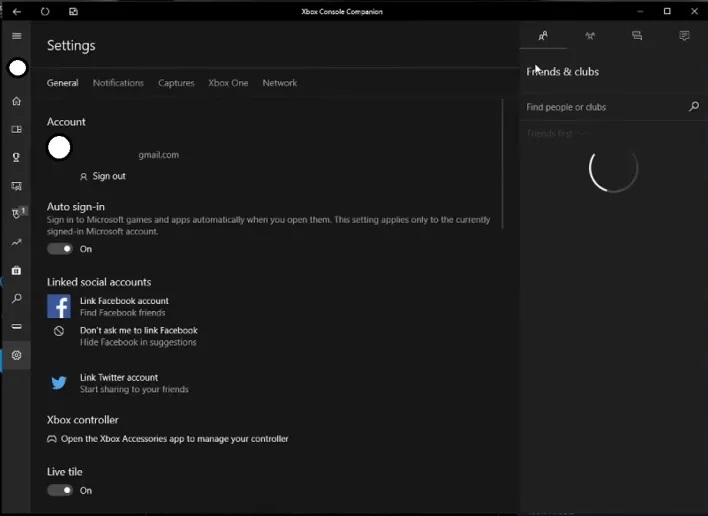Open Search magnifier in sidebar
Screen dimensions: 708x516
17,298
